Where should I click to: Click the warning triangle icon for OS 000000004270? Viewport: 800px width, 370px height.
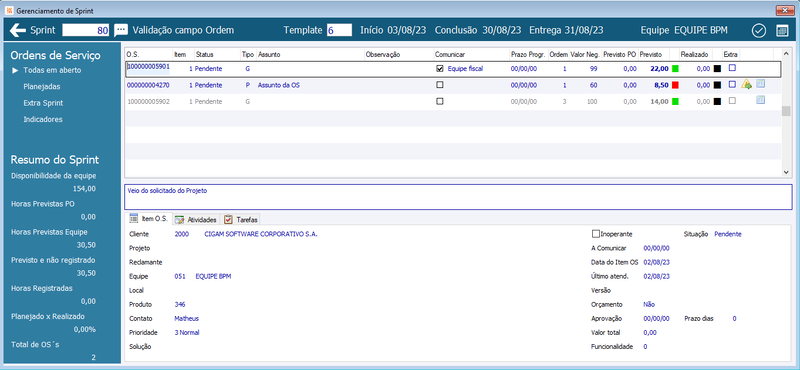pos(746,85)
